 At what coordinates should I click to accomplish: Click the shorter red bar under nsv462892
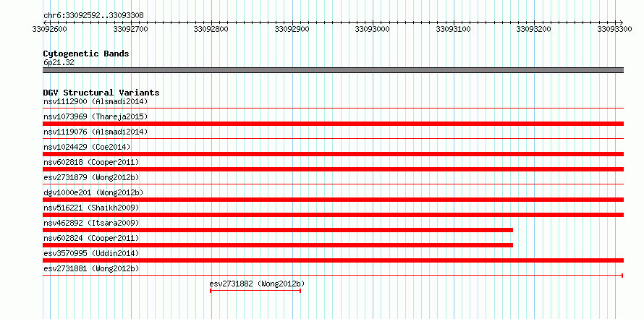pos(278,230)
